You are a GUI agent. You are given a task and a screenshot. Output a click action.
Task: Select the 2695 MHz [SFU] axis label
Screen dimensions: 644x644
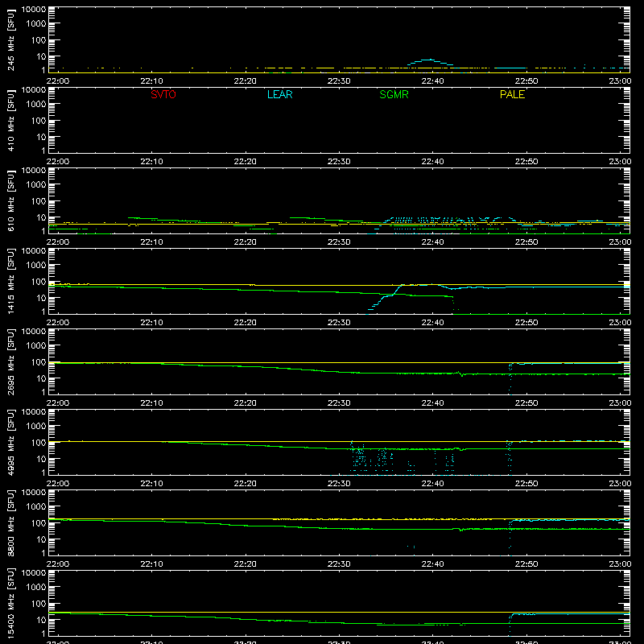click(10, 361)
